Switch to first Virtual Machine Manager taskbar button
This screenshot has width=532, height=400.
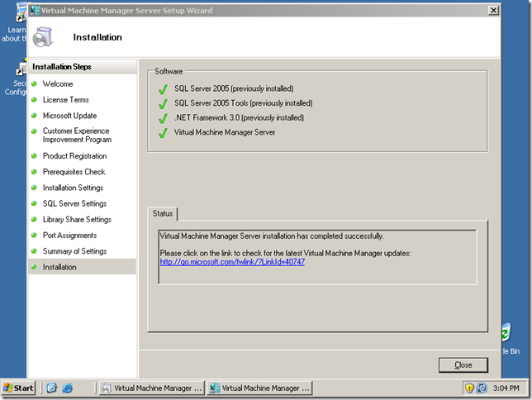tap(152, 388)
